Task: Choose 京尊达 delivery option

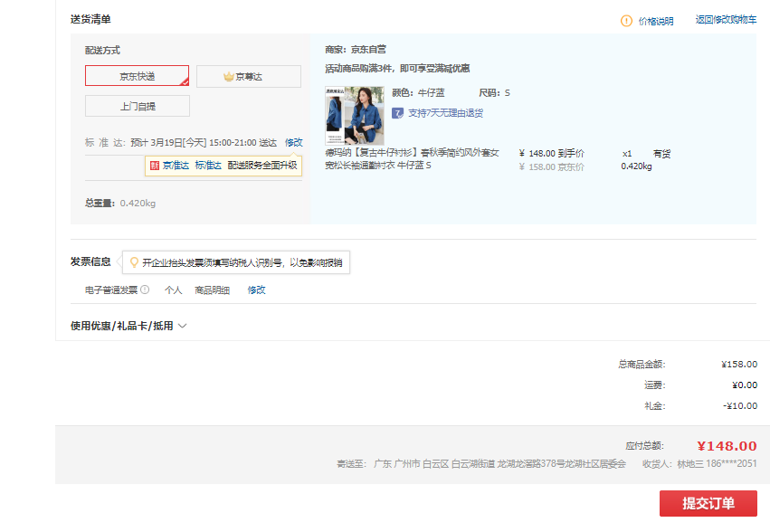Action: tap(249, 77)
